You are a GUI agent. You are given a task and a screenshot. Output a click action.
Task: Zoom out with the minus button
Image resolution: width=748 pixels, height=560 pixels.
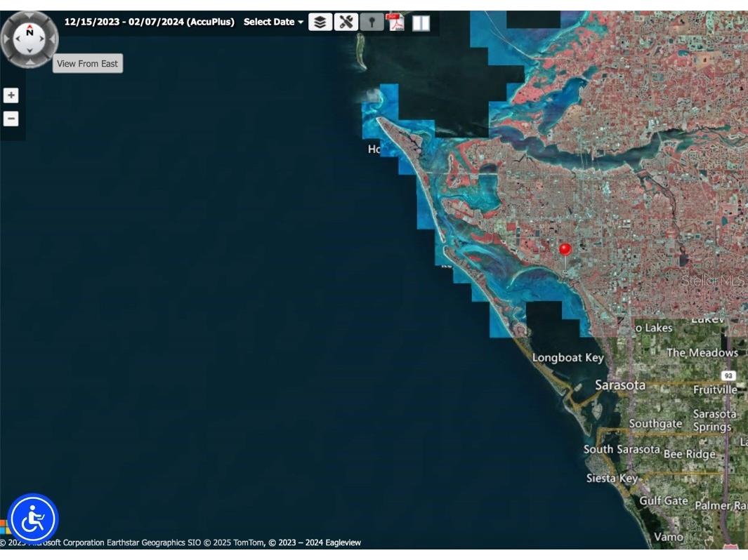pyautogui.click(x=11, y=119)
